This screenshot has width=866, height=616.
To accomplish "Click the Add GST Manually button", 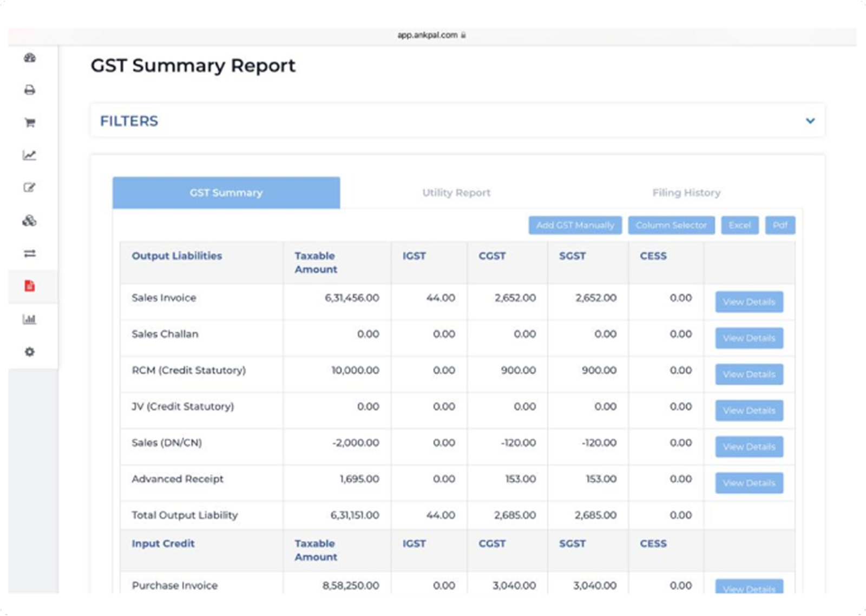I will tap(575, 225).
